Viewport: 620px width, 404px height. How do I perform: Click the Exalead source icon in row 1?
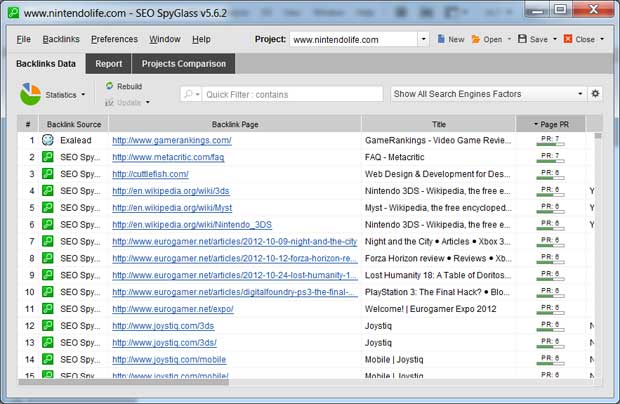(x=48, y=140)
